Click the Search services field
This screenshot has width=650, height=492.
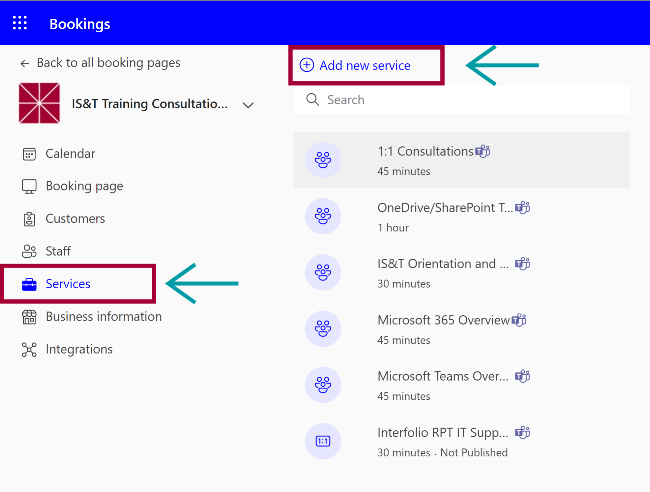[470, 100]
